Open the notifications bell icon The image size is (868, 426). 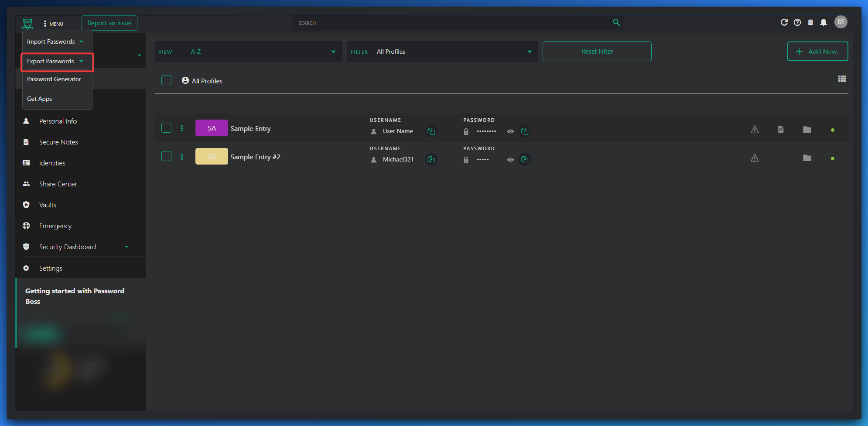[x=824, y=22]
